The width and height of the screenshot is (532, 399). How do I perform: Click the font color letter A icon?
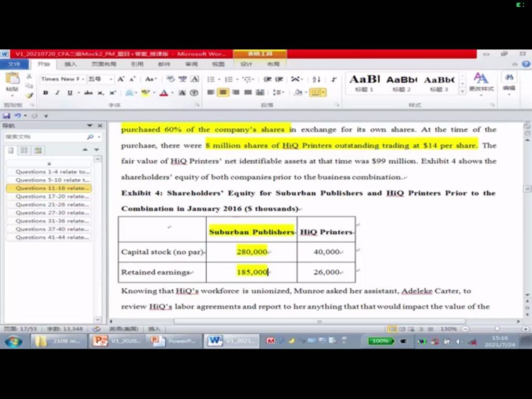click(164, 92)
